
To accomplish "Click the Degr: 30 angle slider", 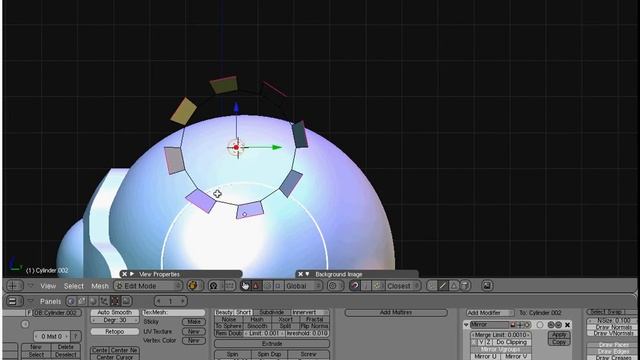I will 115,320.
